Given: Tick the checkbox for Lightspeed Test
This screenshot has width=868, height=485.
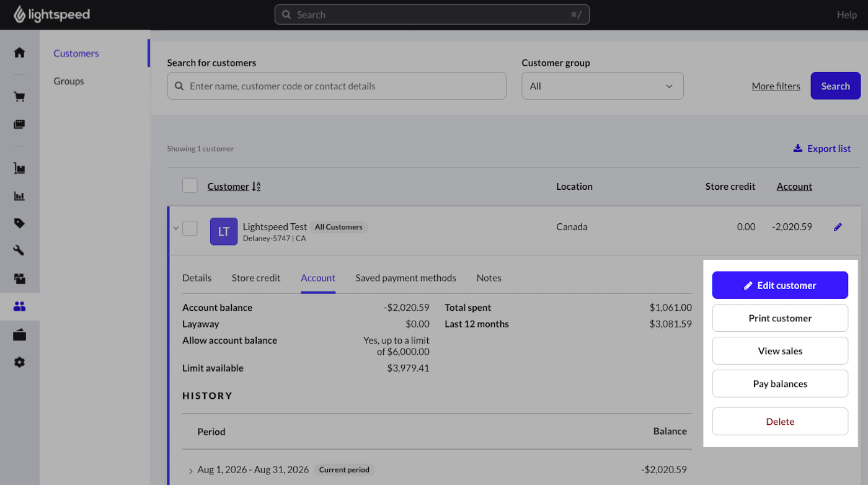Looking at the screenshot, I should coord(190,228).
